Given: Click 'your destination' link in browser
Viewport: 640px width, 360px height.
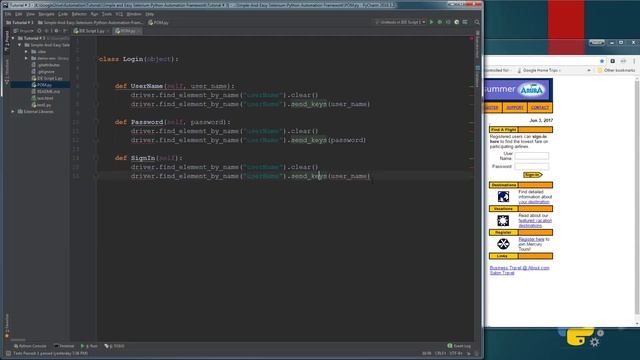Looking at the screenshot, I should (x=534, y=202).
